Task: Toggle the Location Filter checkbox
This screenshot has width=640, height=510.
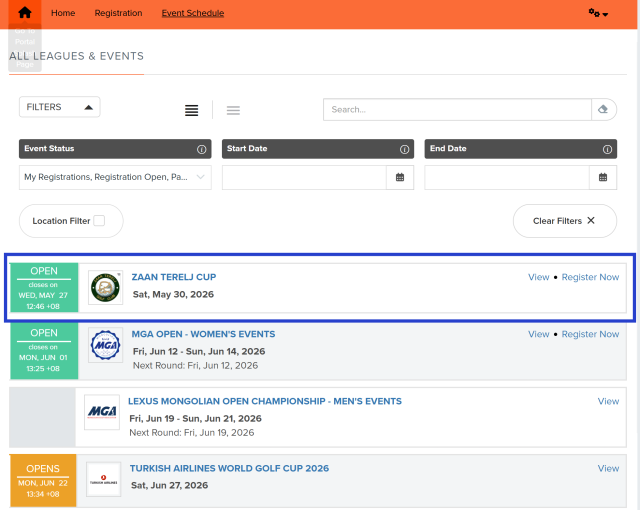Action: tap(98, 221)
